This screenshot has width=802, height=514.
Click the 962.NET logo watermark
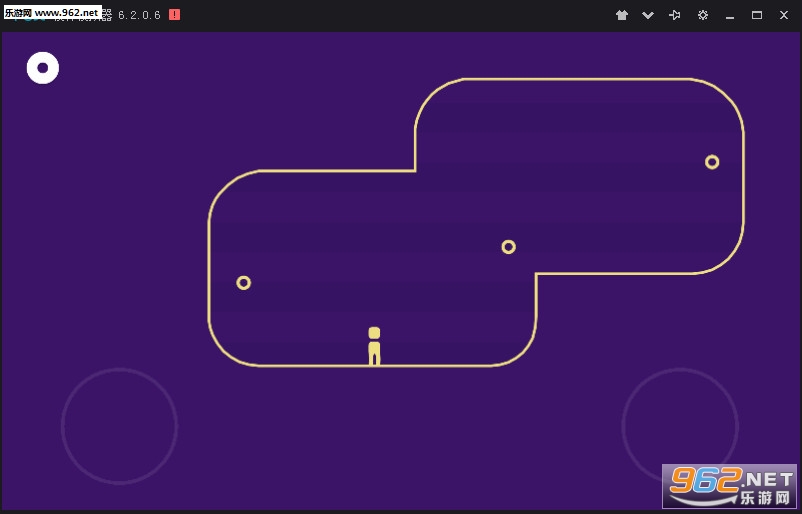click(x=729, y=486)
